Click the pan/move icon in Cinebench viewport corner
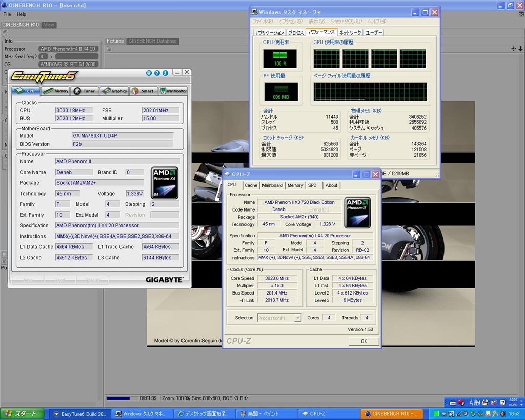Screen dimensions: 525x420 click(513, 49)
